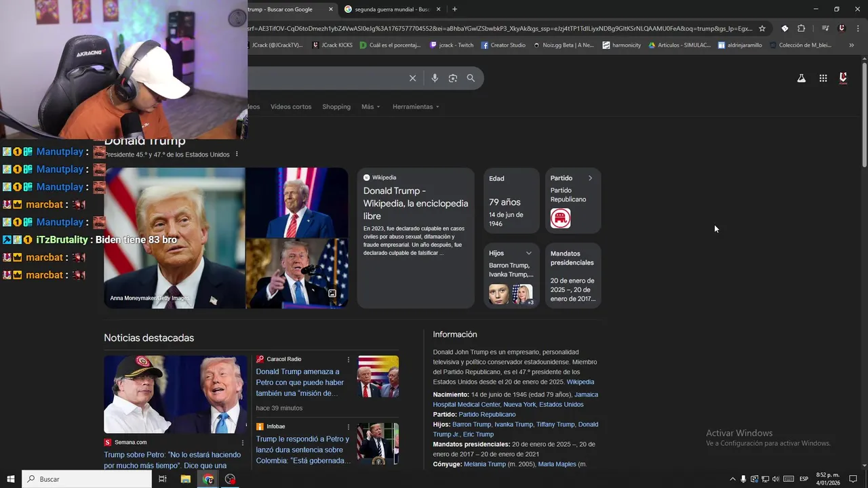Open the 'Jamaica Hospital Medical Center' birthplace link
Image resolution: width=868 pixels, height=488 pixels.
(x=515, y=399)
